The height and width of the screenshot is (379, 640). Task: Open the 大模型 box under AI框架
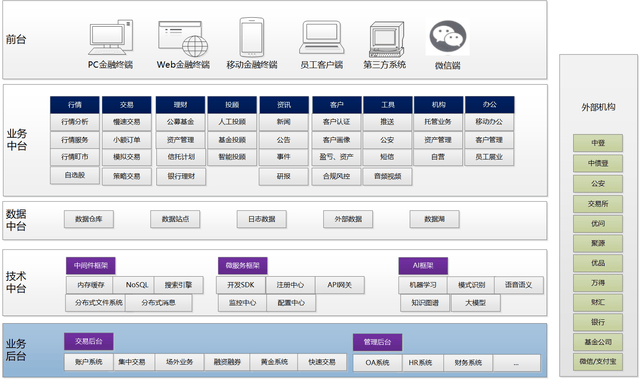476,303
